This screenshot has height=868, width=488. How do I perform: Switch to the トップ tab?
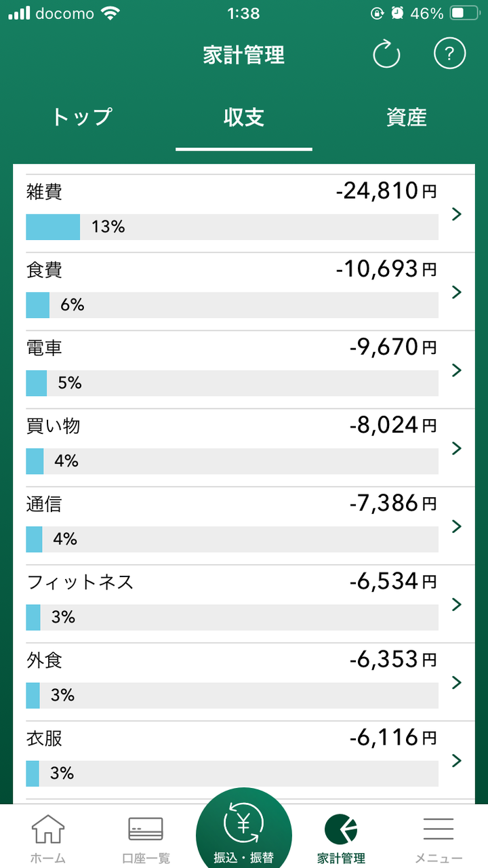coord(81,117)
